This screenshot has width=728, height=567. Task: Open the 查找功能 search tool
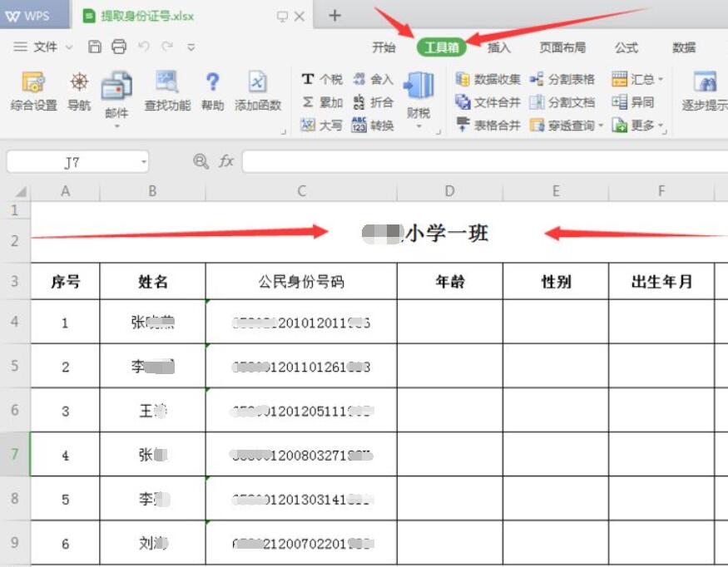167,90
